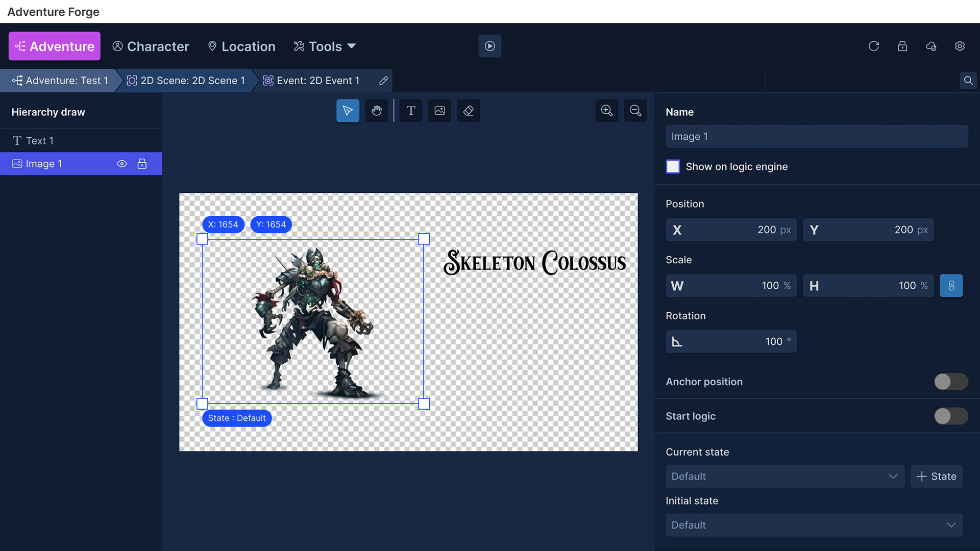This screenshot has width=980, height=551.
Task: Open the Location section
Action: pos(241,46)
